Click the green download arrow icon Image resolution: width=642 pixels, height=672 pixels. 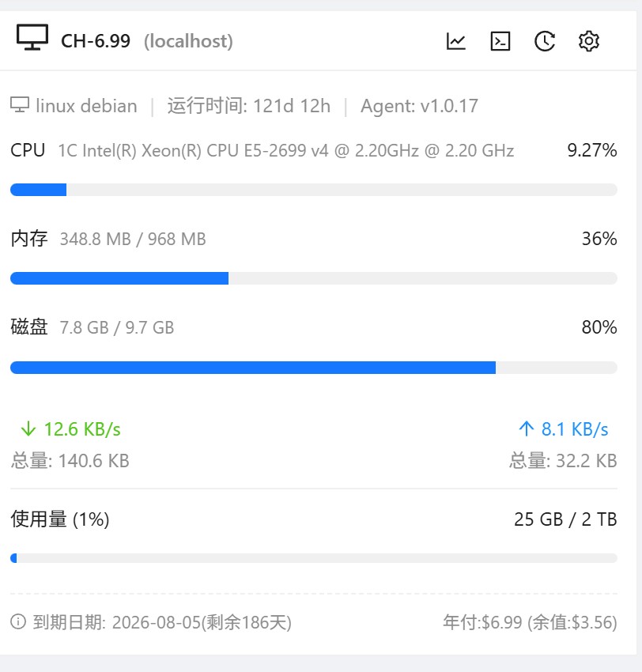coord(28,428)
